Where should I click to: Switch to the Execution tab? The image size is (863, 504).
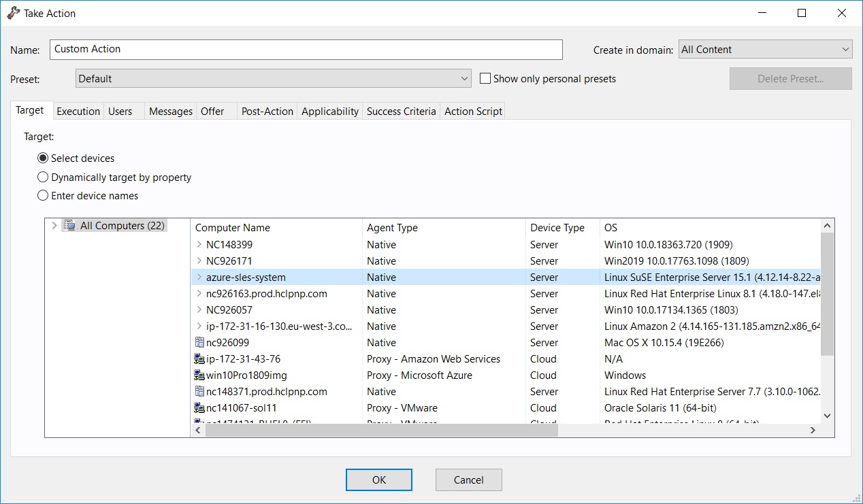pos(78,112)
